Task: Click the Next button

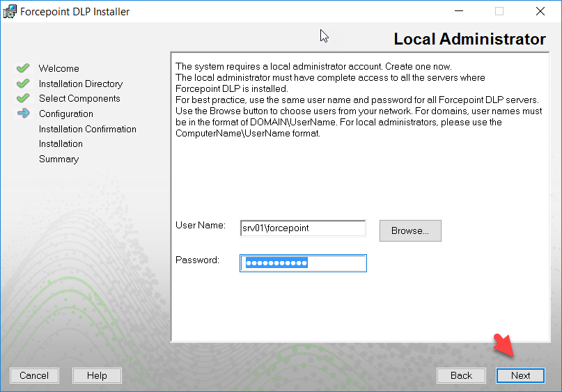Action: point(520,375)
